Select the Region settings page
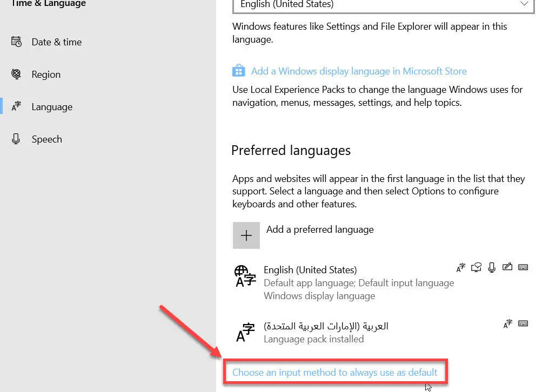Screen dimensions: 556x392 point(46,74)
